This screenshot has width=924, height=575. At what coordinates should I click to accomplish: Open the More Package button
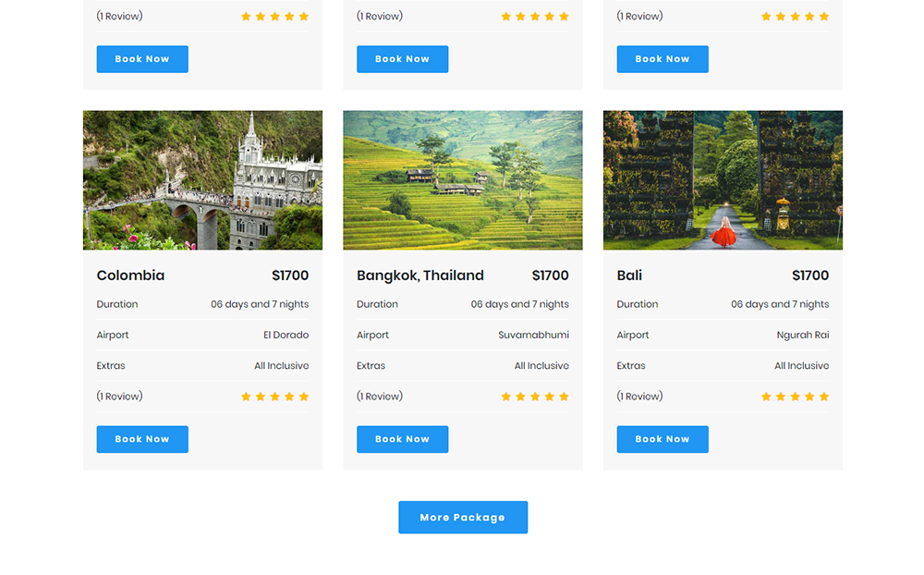(x=463, y=517)
